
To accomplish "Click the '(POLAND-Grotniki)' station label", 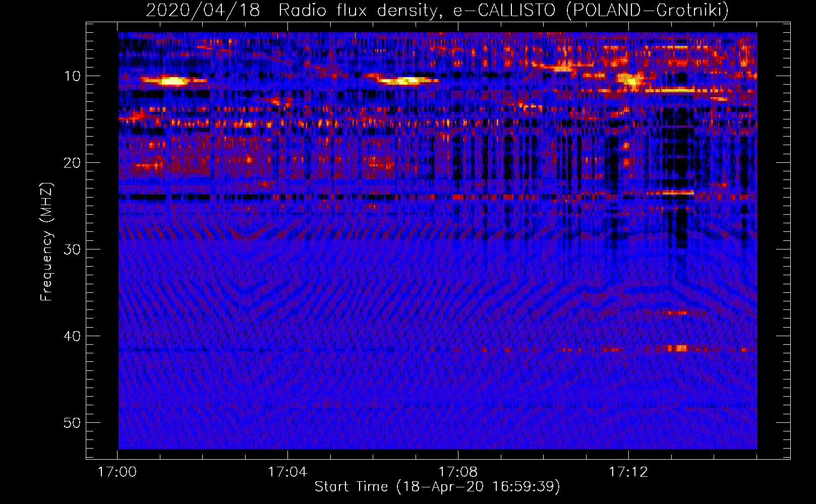I will point(647,10).
